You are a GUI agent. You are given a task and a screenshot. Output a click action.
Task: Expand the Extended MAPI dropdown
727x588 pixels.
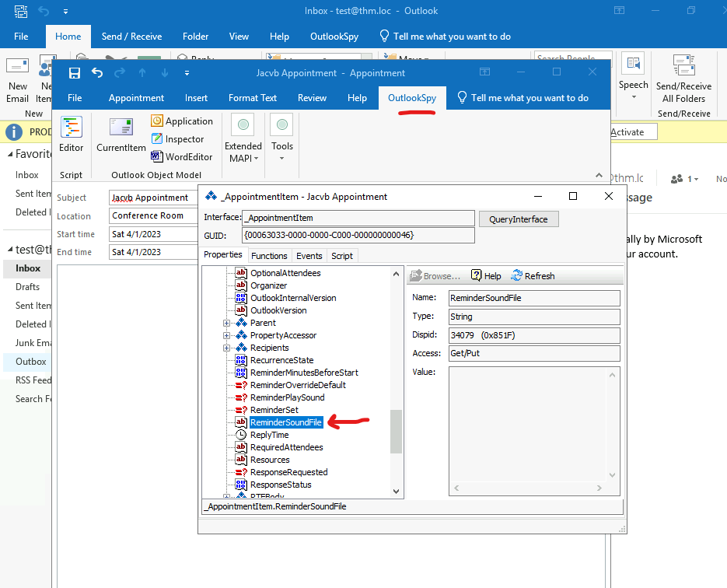[x=243, y=152]
